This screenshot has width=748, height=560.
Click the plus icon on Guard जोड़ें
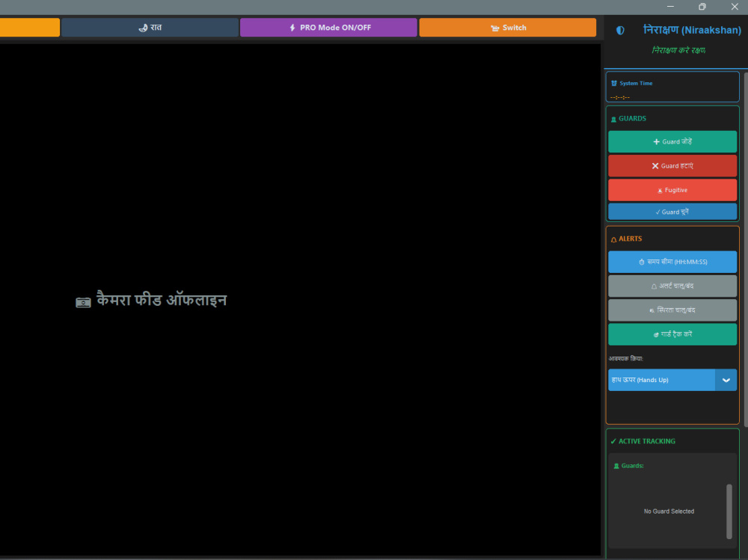(x=657, y=141)
